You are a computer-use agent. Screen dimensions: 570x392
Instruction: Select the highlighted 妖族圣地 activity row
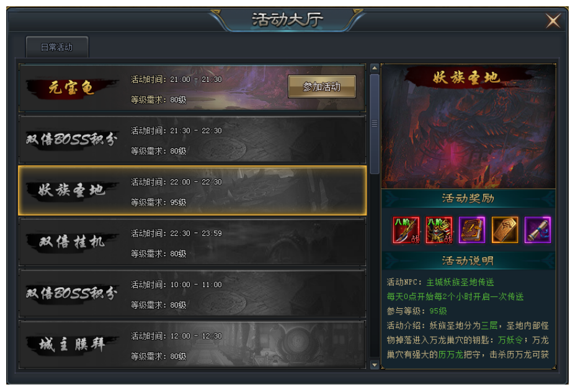[192, 191]
